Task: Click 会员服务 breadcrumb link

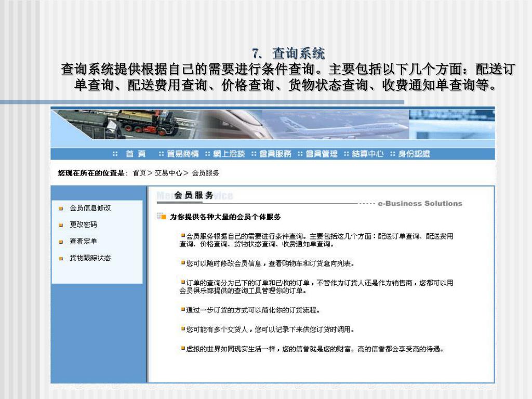Action: (206, 173)
